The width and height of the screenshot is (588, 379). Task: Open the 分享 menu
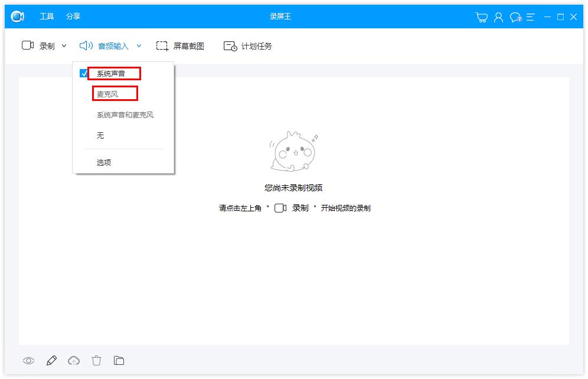(73, 17)
